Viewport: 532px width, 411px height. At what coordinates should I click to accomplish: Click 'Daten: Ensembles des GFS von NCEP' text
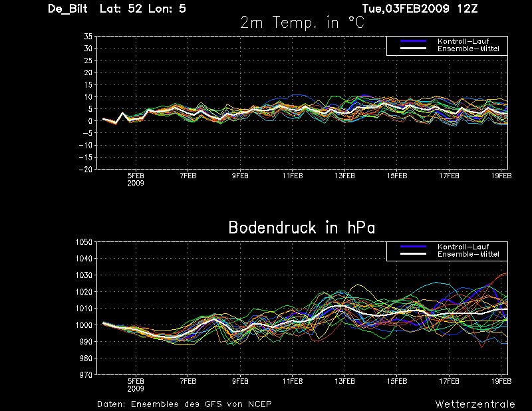point(184,404)
